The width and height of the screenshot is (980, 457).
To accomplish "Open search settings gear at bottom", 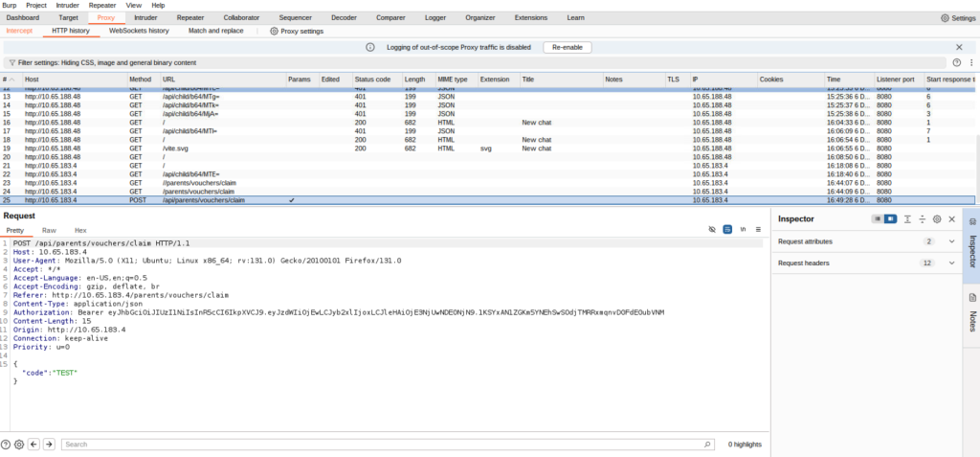I will point(19,445).
